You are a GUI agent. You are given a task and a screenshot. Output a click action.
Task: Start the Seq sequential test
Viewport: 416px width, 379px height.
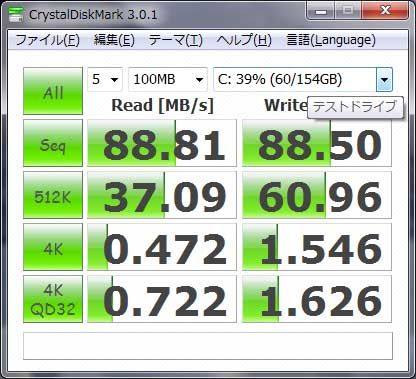(53, 143)
